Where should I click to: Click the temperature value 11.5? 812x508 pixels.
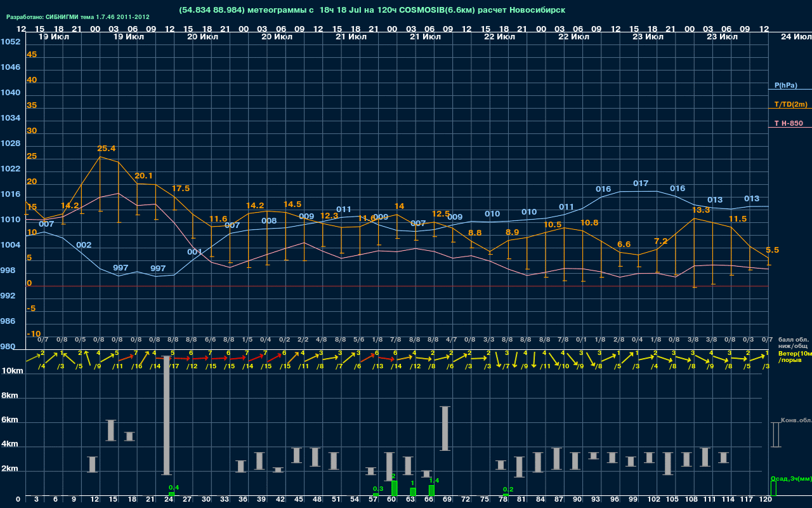pyautogui.click(x=738, y=219)
